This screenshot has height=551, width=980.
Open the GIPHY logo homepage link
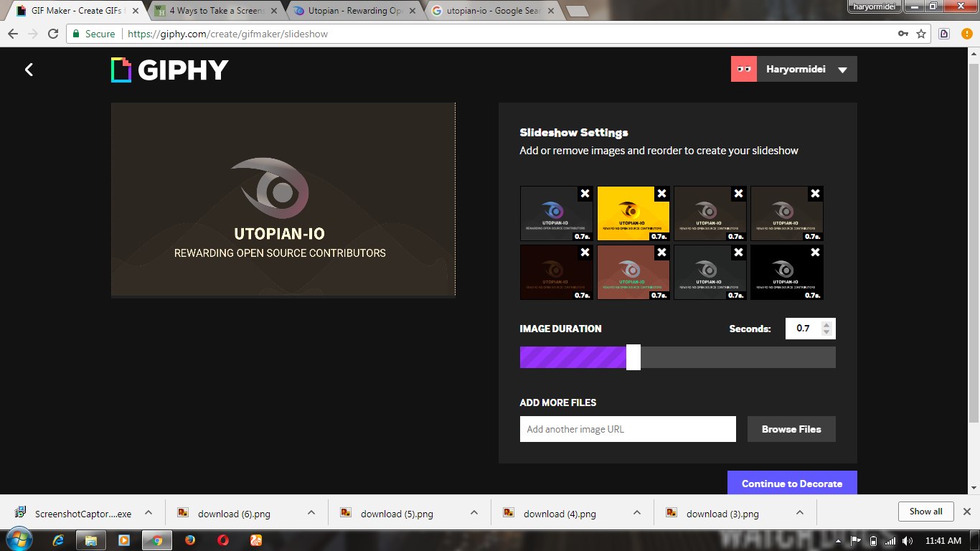click(169, 69)
